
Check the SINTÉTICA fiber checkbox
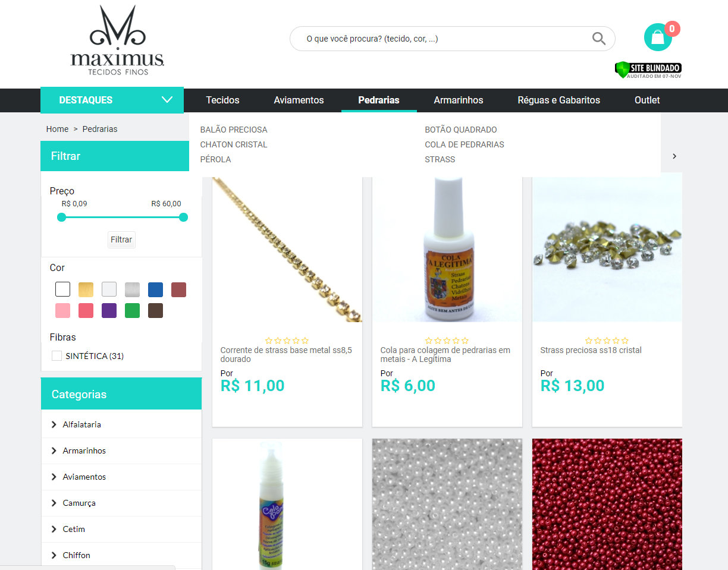click(x=57, y=356)
